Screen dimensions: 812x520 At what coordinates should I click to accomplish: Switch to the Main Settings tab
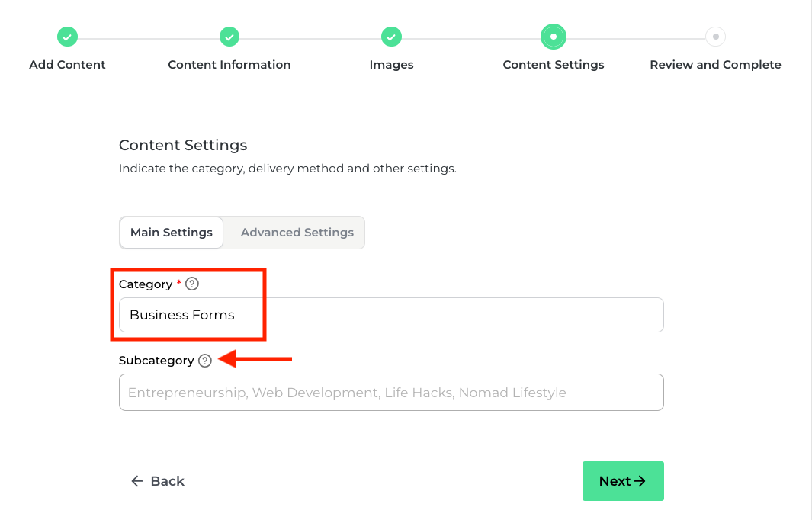[x=172, y=233]
